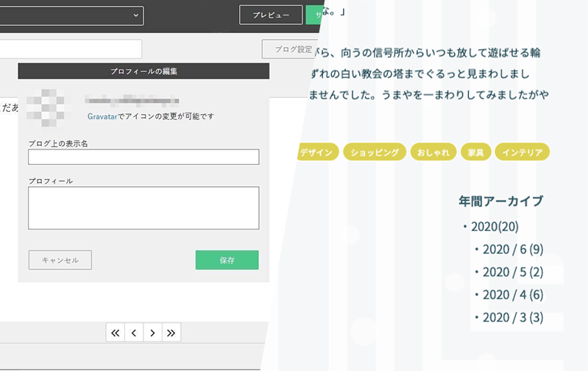This screenshot has width=588, height=371.
Task: Focus the ブログ上の表示名 text field
Action: 144,157
